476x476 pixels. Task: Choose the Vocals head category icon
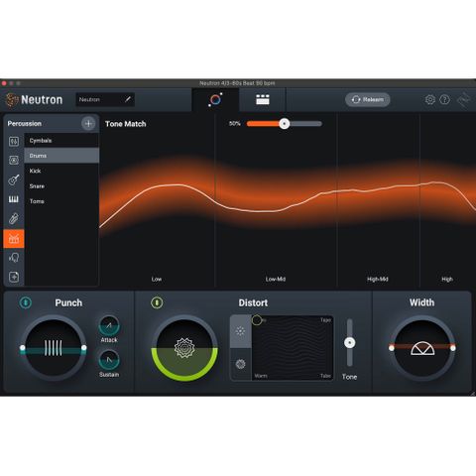tap(14, 258)
